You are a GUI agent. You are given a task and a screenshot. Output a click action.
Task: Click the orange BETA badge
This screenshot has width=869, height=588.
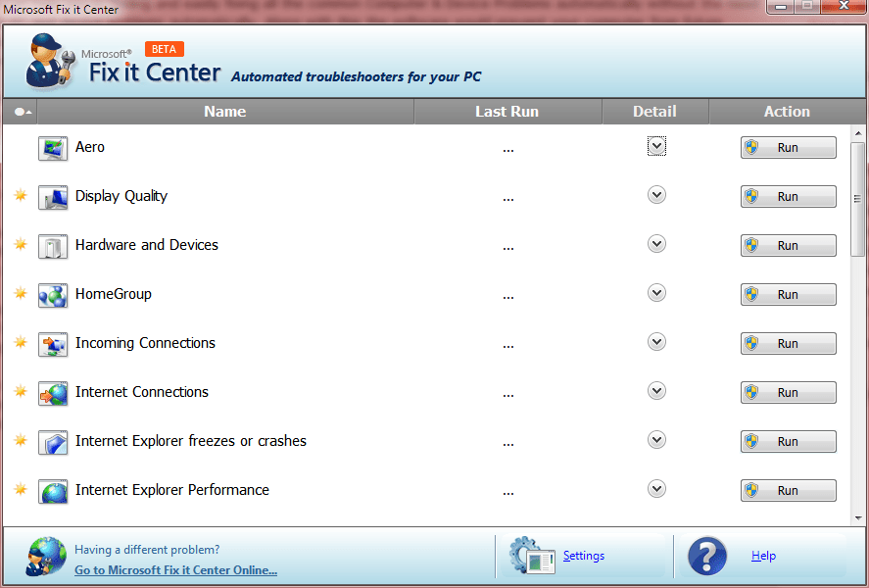164,49
